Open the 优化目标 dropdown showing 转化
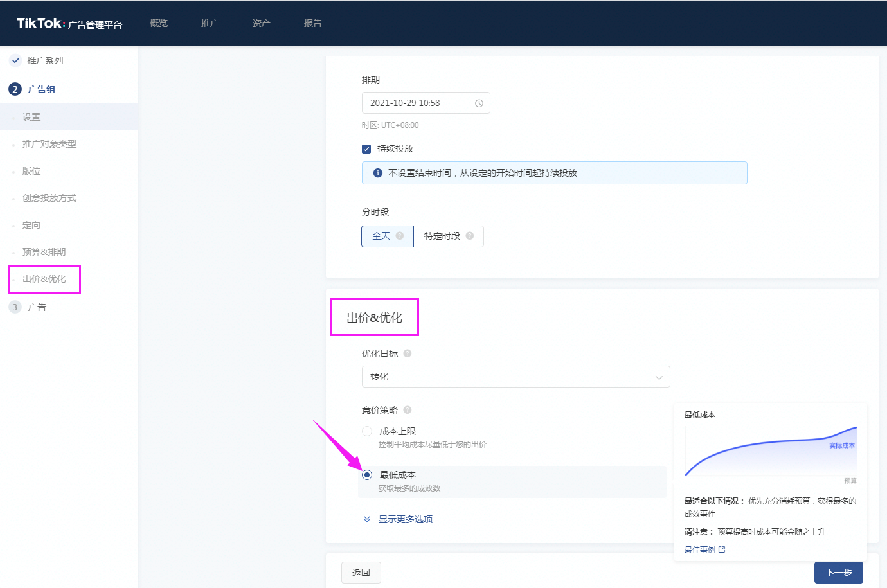This screenshot has width=887, height=588. pyautogui.click(x=515, y=377)
